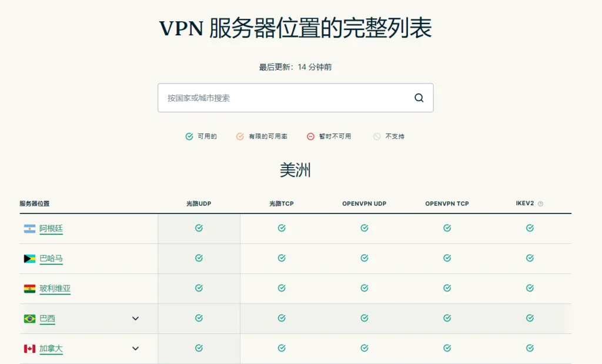This screenshot has height=364, width=602.
Task: Click the Bolivia flag icon
Action: tap(29, 289)
